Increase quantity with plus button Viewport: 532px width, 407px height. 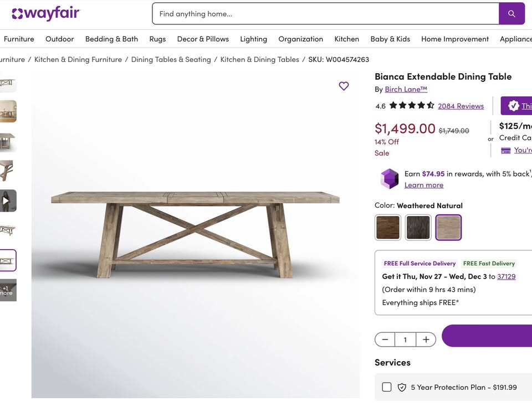tap(426, 339)
